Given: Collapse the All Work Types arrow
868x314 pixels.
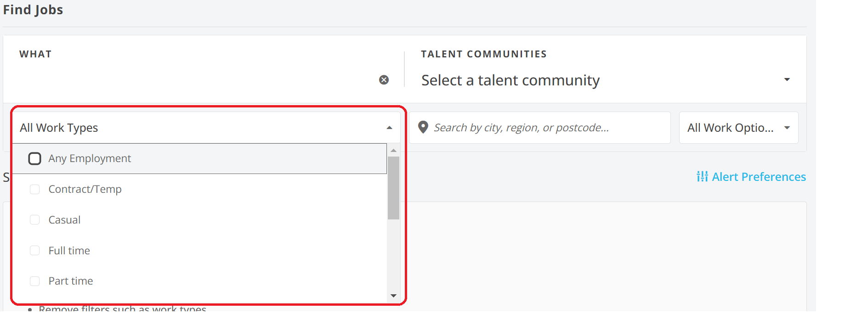Looking at the screenshot, I should tap(389, 128).
